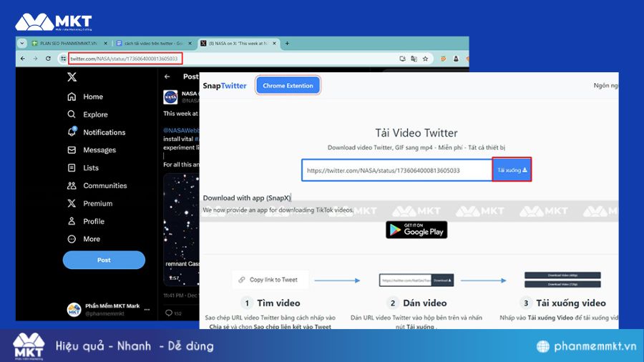Click the NASA video thumbnail
The image size is (644, 362).
tap(181, 230)
